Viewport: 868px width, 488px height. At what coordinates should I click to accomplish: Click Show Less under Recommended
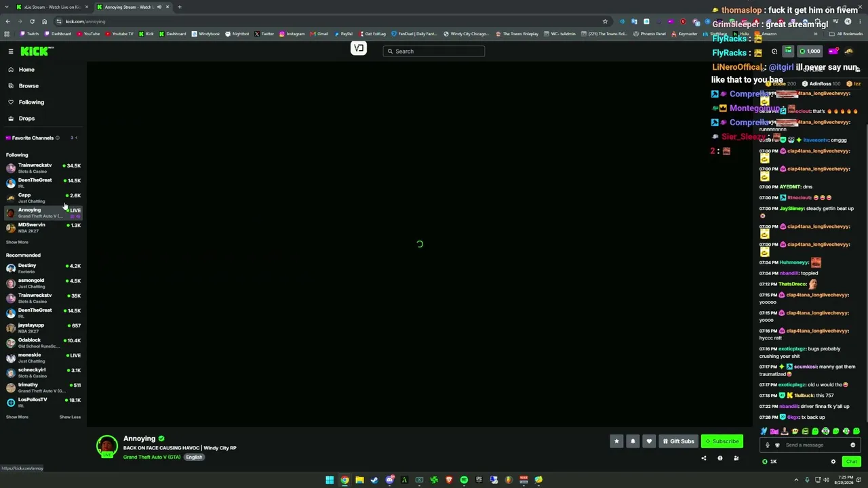(70, 417)
